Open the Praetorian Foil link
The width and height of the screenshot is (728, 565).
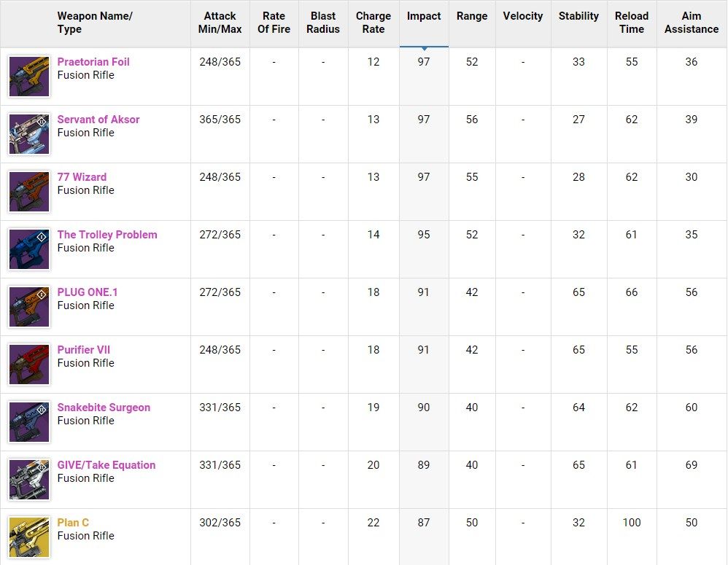coord(93,62)
